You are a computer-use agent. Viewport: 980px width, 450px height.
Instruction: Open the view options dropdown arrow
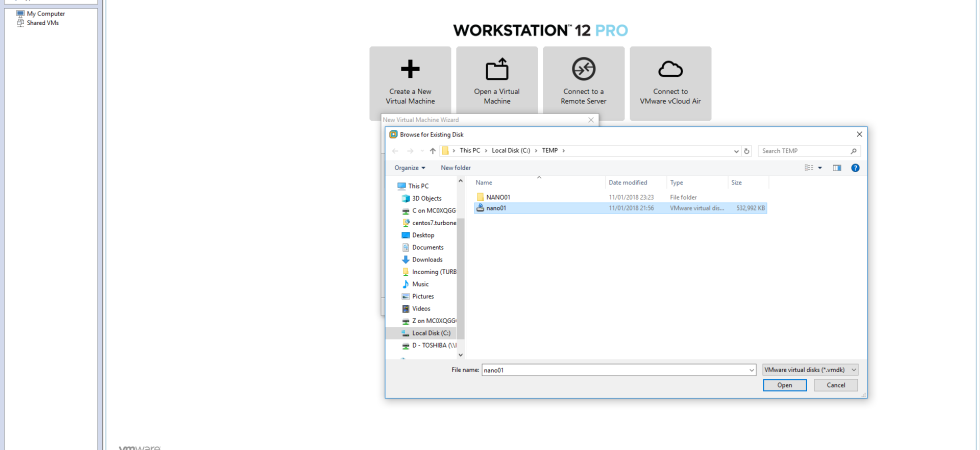pyautogui.click(x=820, y=168)
